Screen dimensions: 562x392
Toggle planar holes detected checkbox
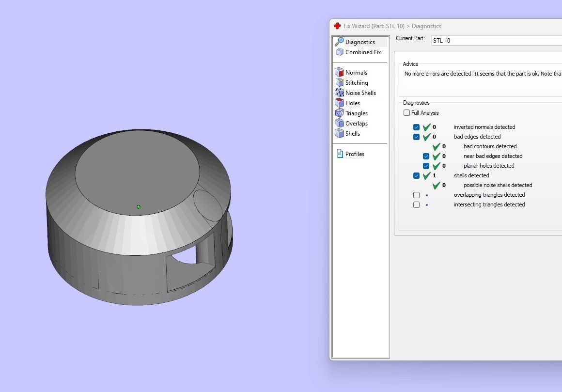pos(426,166)
